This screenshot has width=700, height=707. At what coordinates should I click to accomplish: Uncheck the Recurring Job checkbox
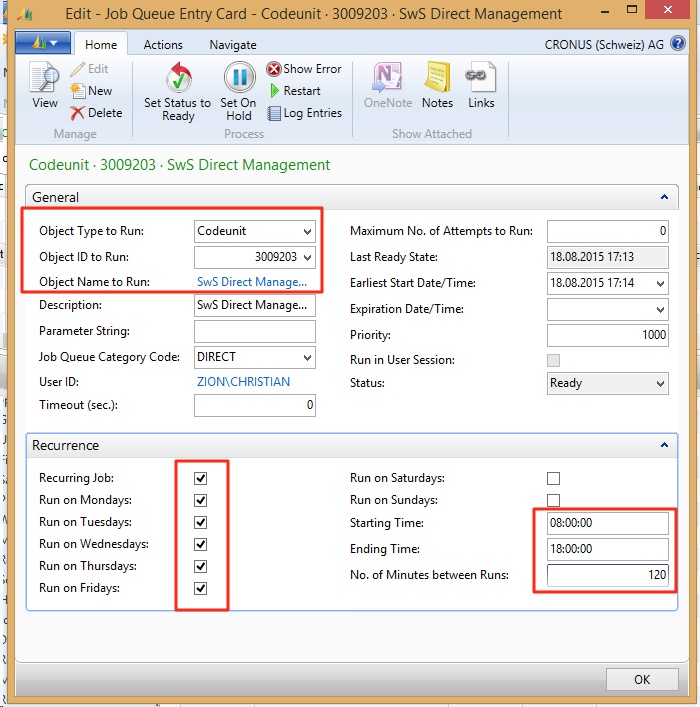click(201, 478)
